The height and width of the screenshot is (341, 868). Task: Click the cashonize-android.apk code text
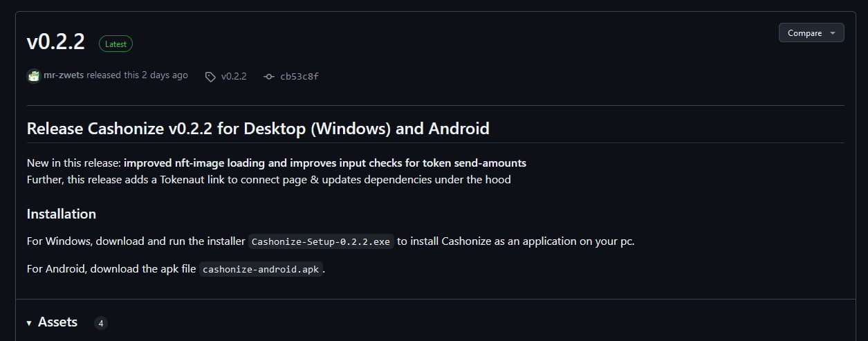(261, 269)
